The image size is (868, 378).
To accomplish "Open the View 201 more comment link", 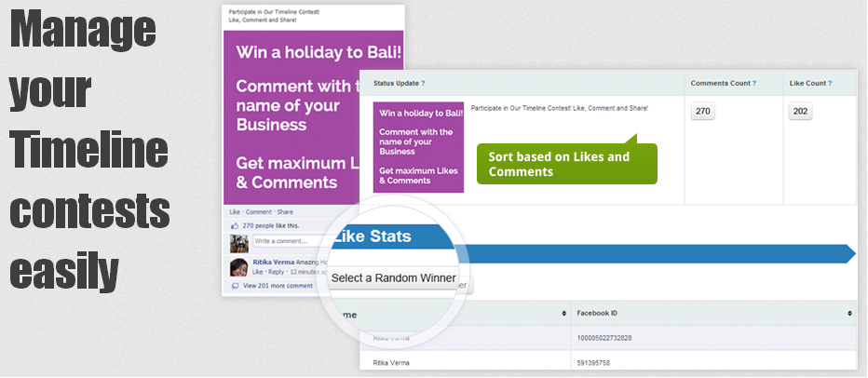I will pyautogui.click(x=278, y=286).
